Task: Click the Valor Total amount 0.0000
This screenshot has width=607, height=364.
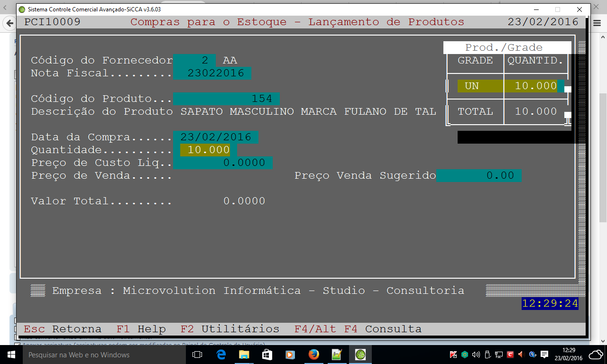Action: (x=244, y=201)
